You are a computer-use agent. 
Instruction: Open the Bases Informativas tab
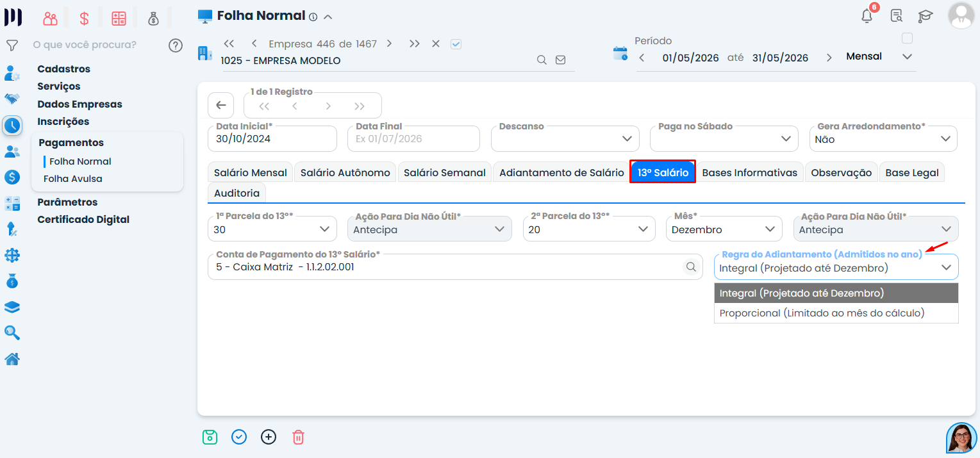[749, 172]
